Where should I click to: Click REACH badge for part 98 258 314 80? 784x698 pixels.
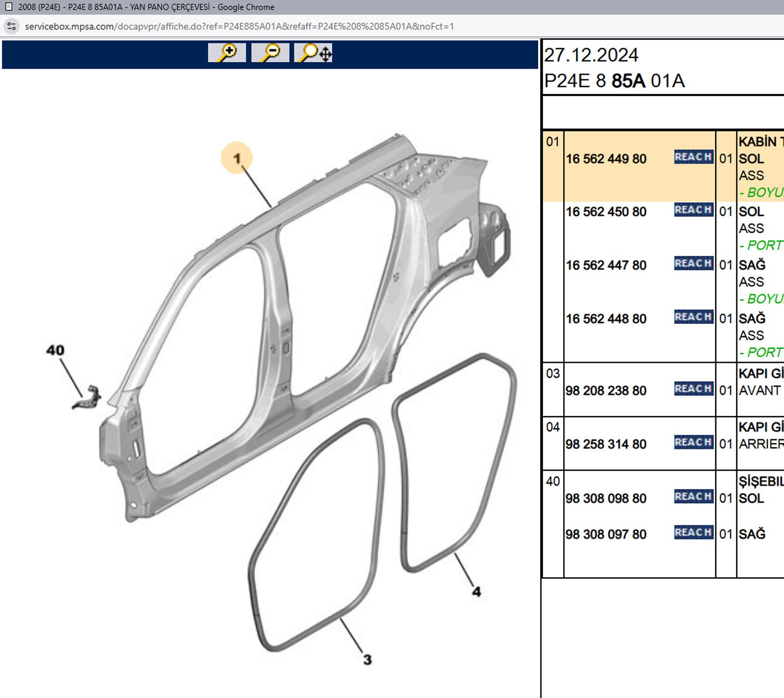[x=693, y=442]
